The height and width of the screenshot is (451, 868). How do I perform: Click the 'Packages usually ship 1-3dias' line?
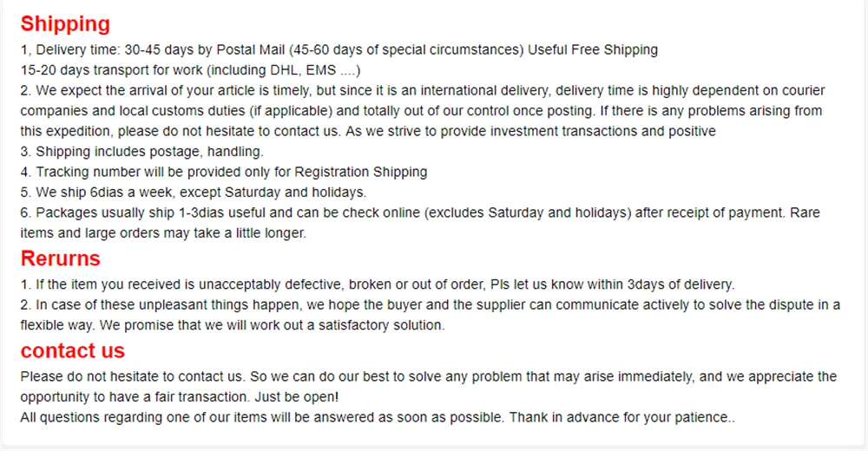419,212
